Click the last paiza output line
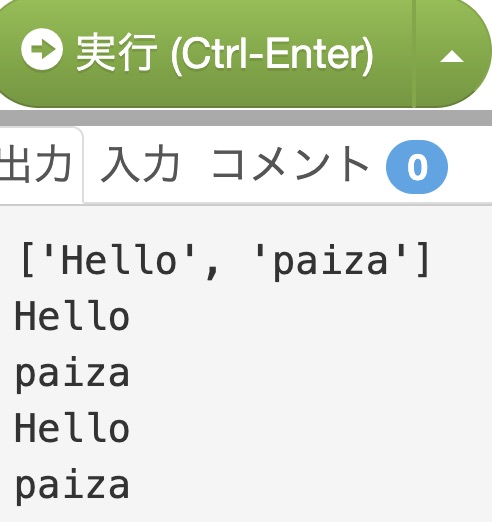The image size is (492, 522). (x=72, y=486)
